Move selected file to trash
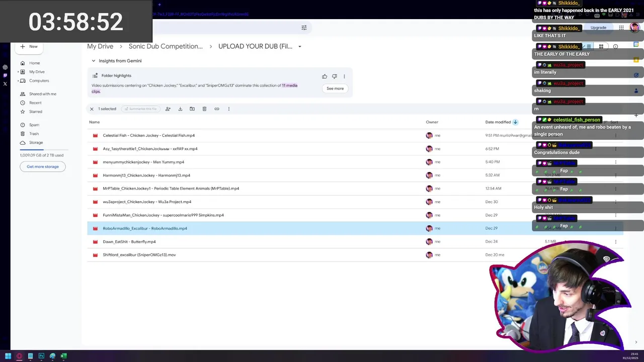The width and height of the screenshot is (644, 362). (x=204, y=109)
